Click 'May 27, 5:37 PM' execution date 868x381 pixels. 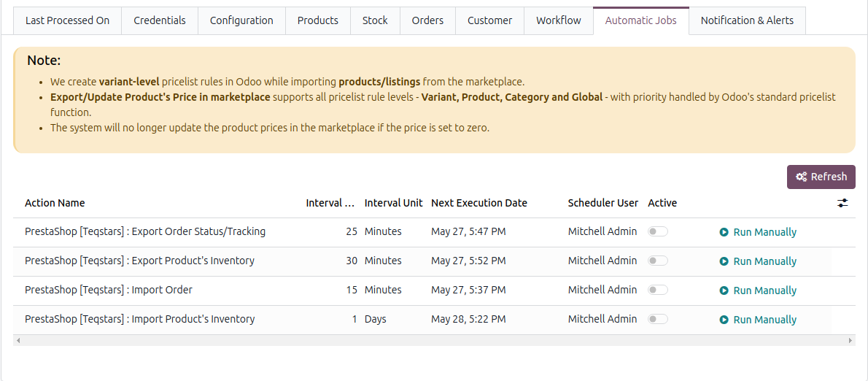pos(468,290)
